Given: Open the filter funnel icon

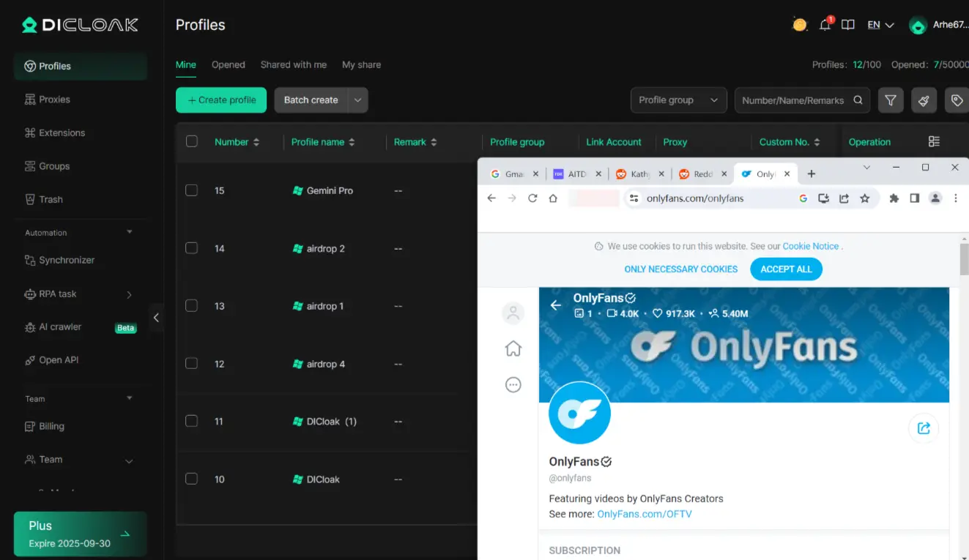Looking at the screenshot, I should (890, 100).
